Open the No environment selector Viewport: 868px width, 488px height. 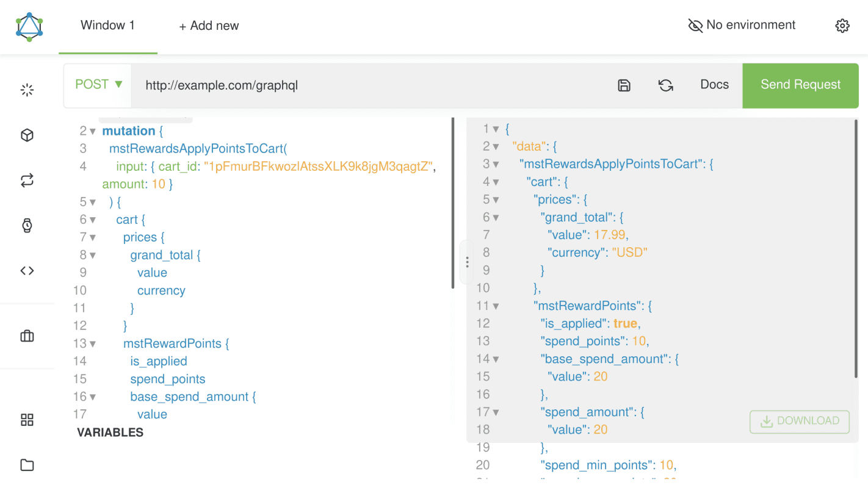(742, 25)
